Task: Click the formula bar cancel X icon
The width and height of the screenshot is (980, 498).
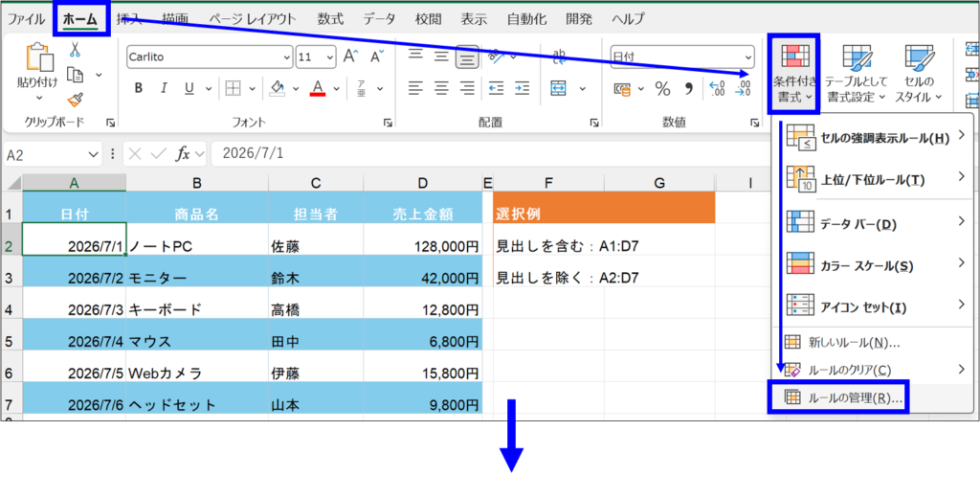Action: pyautogui.click(x=136, y=154)
